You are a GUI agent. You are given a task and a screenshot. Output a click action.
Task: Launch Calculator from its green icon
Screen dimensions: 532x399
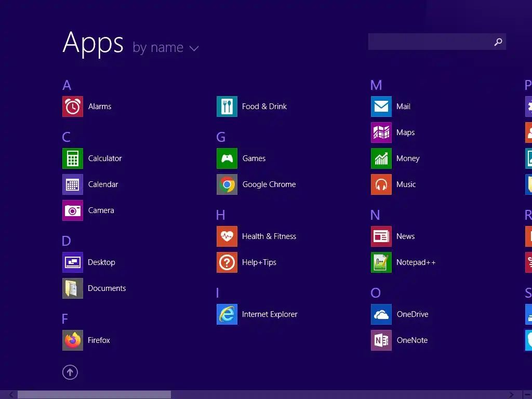73,158
